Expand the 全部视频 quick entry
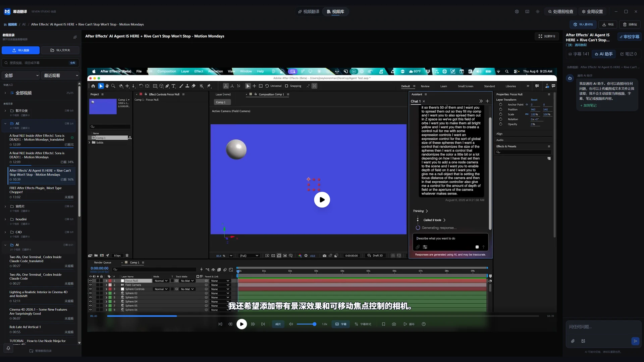 click(5, 93)
